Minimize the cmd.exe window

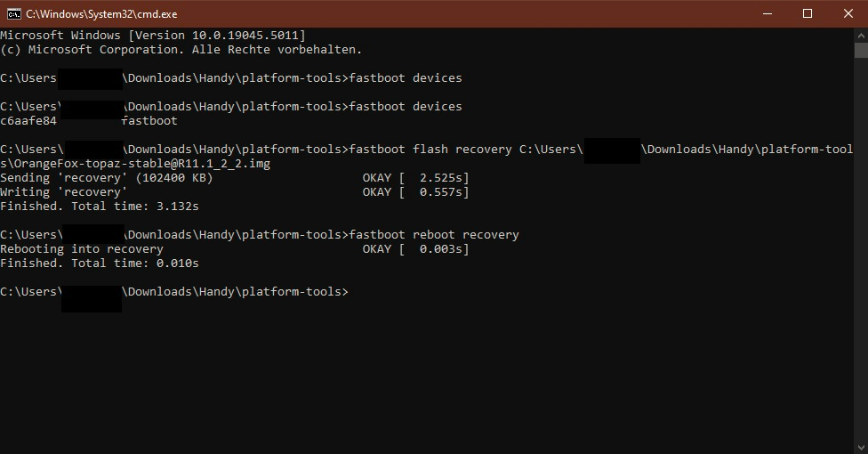coord(767,13)
